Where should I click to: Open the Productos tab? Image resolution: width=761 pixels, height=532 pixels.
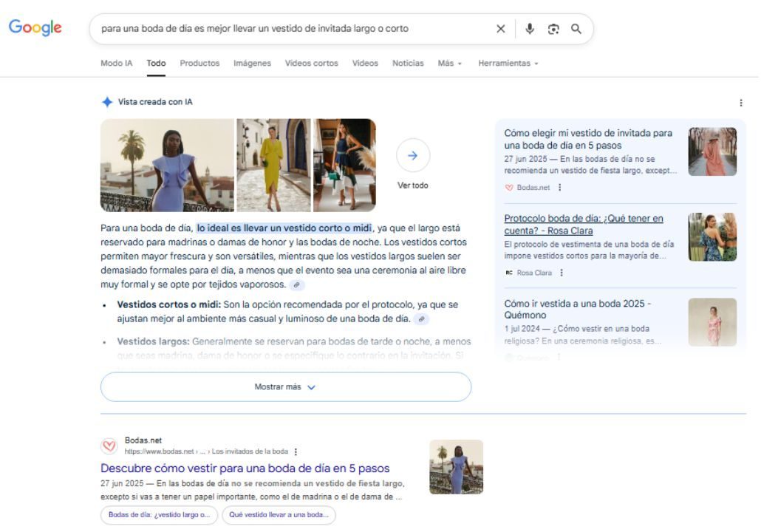pyautogui.click(x=199, y=63)
